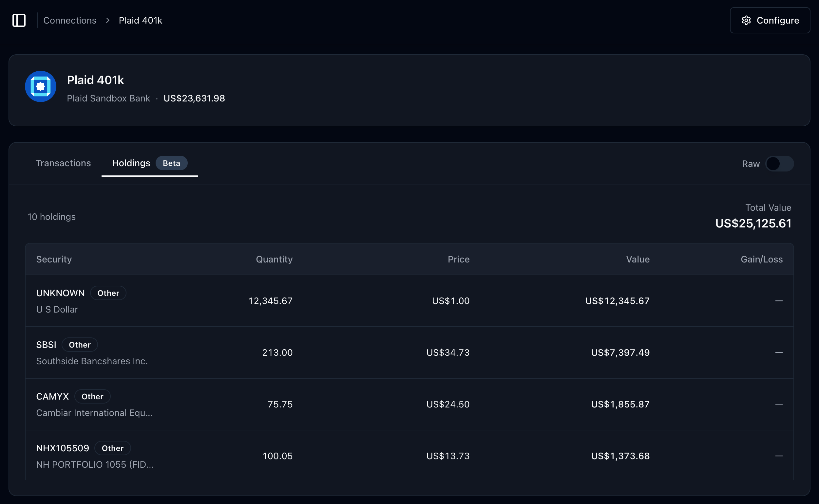Sort by Quantity column header
The width and height of the screenshot is (819, 504).
(x=274, y=259)
